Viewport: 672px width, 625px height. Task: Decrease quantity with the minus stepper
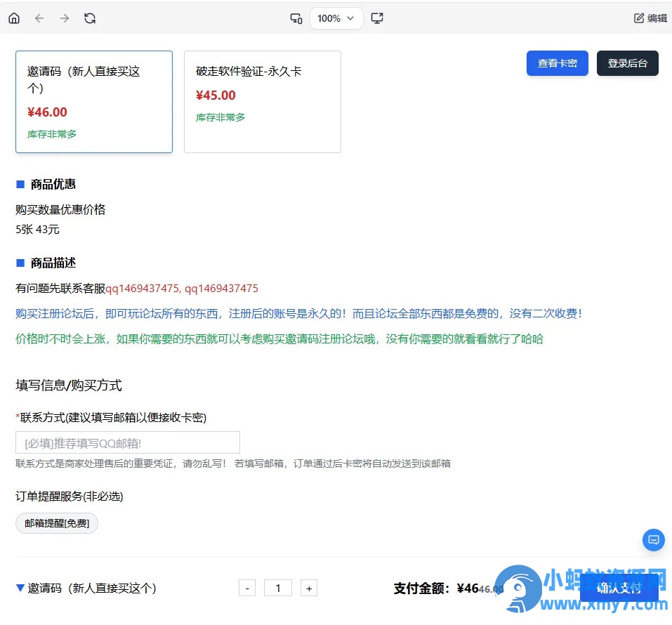point(247,588)
